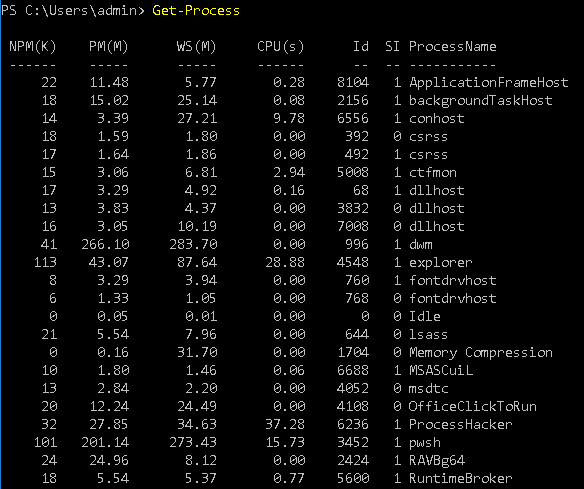Click the CPU(s) column header
The image size is (584, 489).
(x=280, y=47)
